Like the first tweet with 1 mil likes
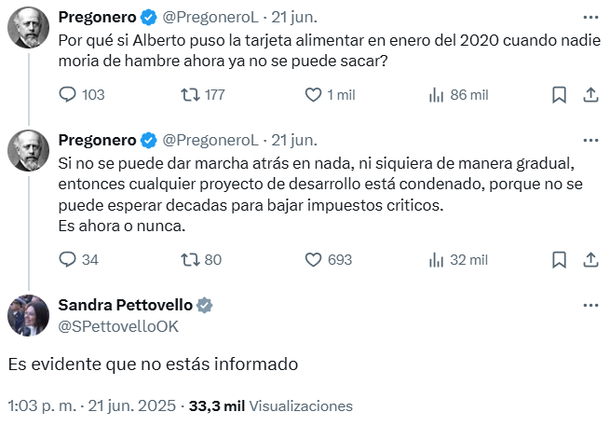The width and height of the screenshot is (610, 426). (x=312, y=95)
